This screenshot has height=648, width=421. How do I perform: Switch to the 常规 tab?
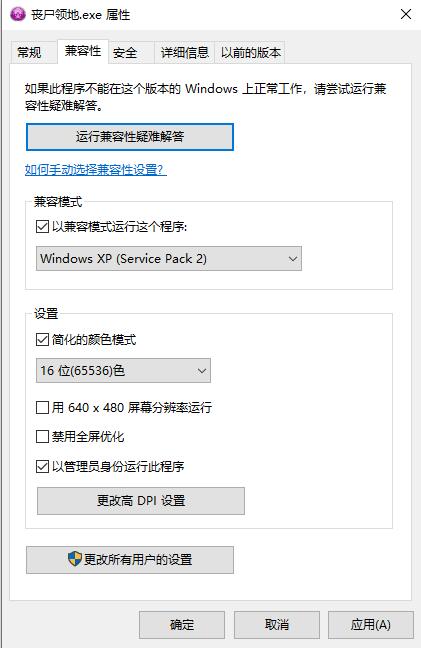point(29,52)
